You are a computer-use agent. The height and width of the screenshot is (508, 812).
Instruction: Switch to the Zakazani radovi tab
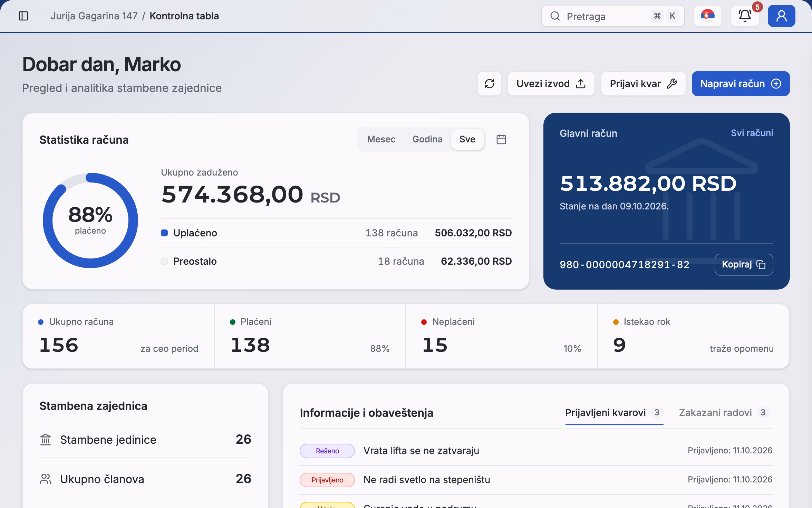pyautogui.click(x=725, y=413)
